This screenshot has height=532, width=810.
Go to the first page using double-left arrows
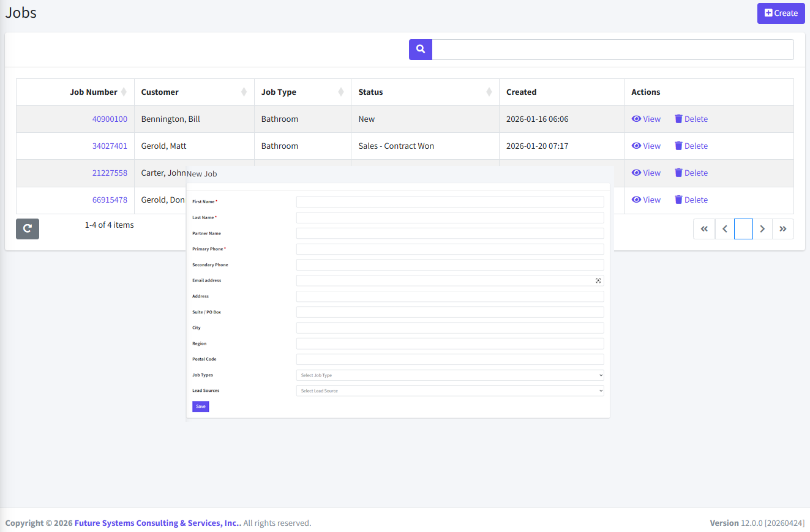704,229
